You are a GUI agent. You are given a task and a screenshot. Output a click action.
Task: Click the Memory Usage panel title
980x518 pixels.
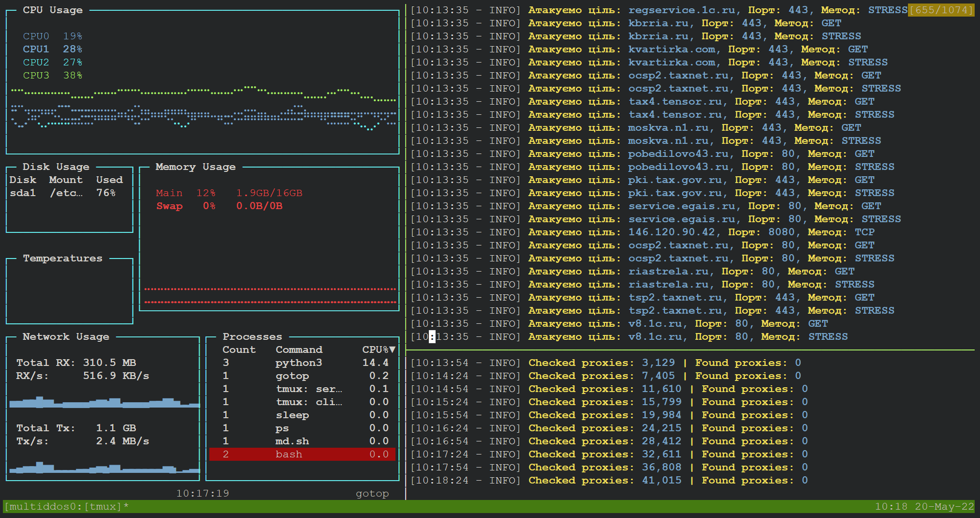point(195,167)
